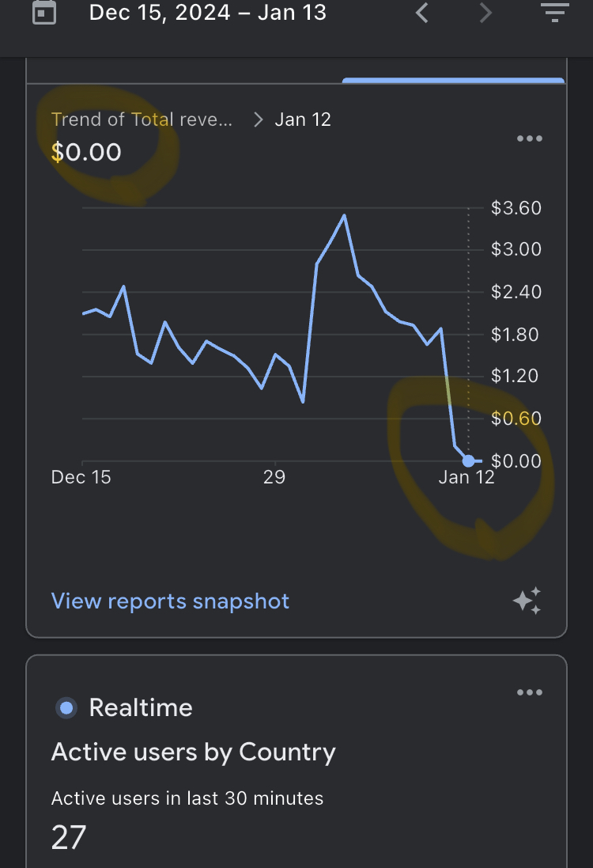Image resolution: width=593 pixels, height=868 pixels.
Task: Open the filter icon at top right
Action: click(x=555, y=12)
